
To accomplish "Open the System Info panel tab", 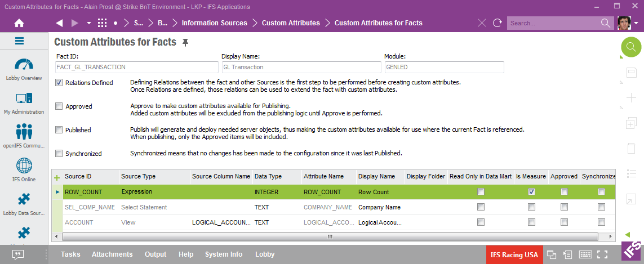I will [x=224, y=254].
